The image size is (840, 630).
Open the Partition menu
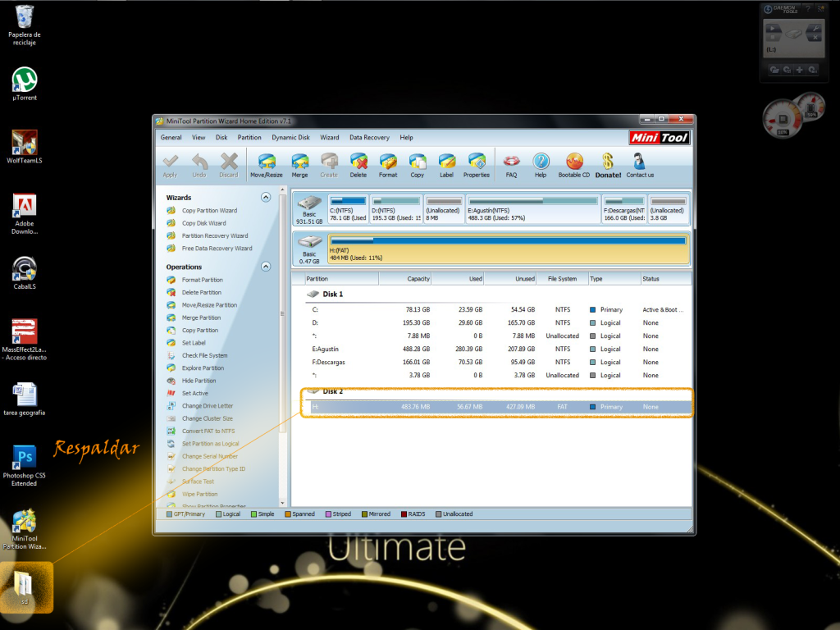click(249, 138)
